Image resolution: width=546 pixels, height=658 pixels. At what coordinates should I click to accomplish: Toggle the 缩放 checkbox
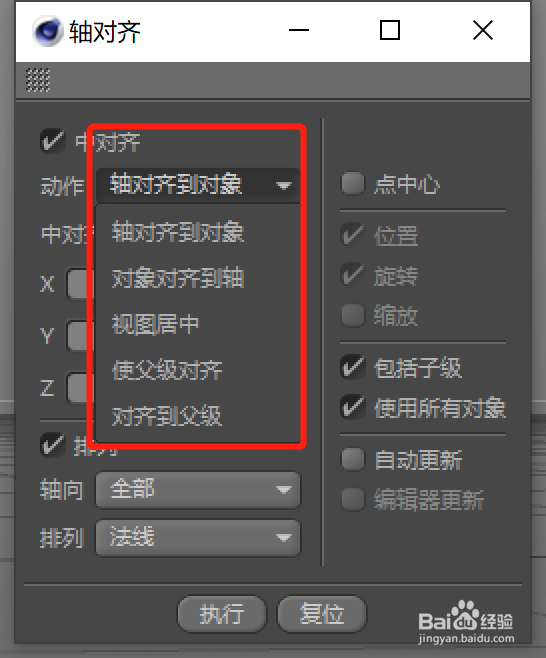[x=353, y=315]
